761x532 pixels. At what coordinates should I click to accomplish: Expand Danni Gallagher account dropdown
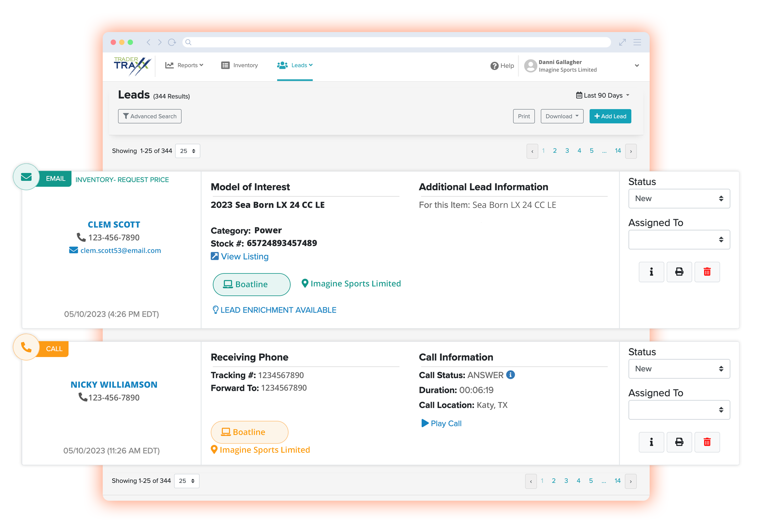(x=637, y=66)
